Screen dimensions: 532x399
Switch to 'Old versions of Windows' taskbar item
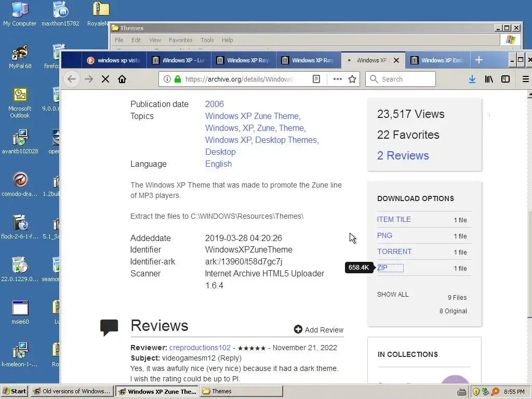72,392
